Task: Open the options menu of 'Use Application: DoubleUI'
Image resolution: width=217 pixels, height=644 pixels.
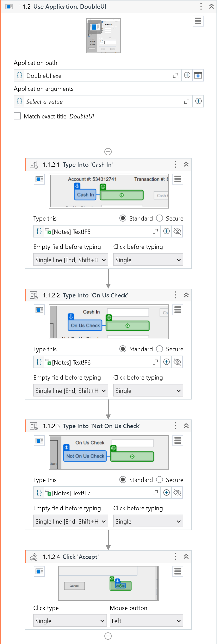Action: [x=201, y=6]
